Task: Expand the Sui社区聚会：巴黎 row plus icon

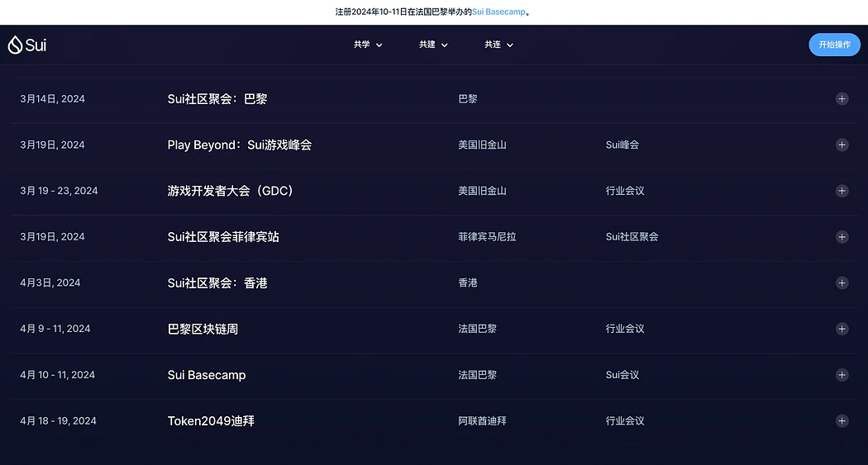Action: click(842, 99)
